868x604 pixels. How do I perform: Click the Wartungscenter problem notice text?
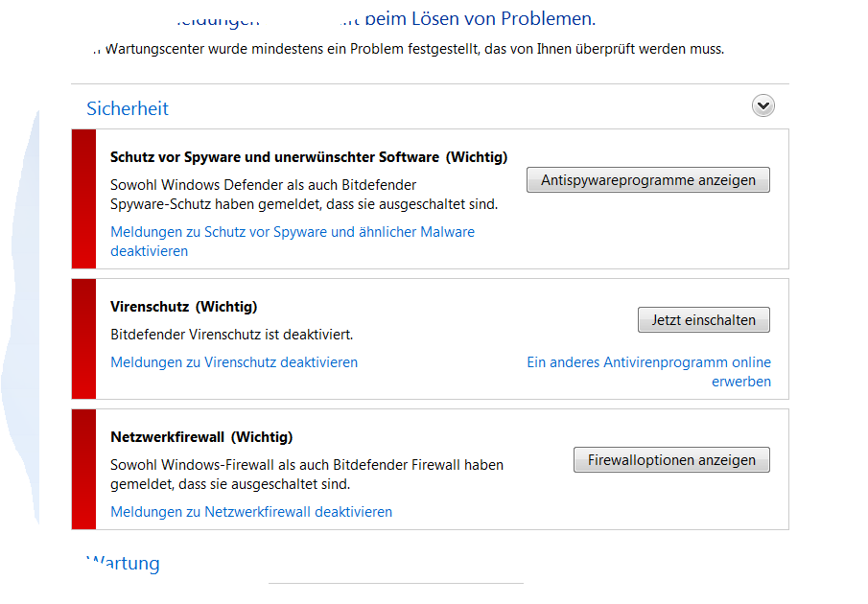412,48
